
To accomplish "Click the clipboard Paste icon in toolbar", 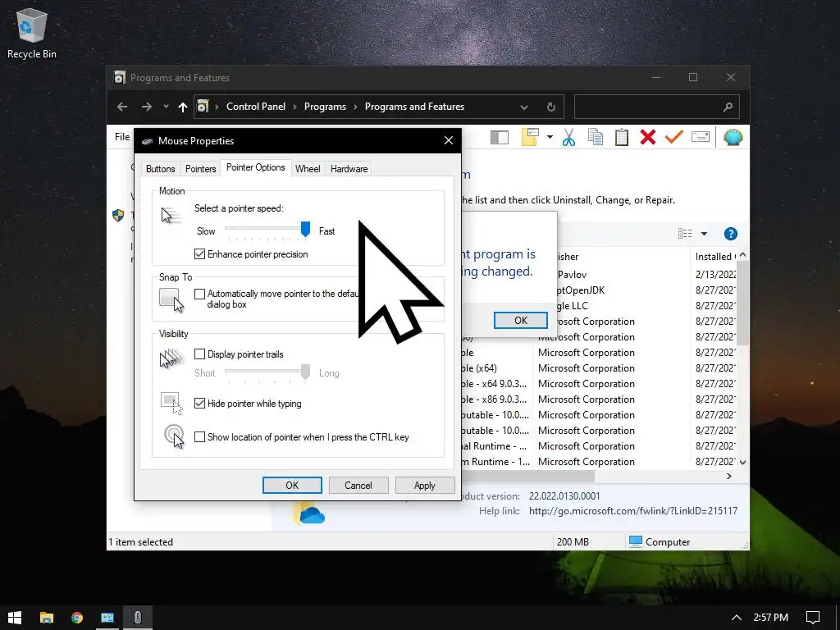I will tap(622, 138).
